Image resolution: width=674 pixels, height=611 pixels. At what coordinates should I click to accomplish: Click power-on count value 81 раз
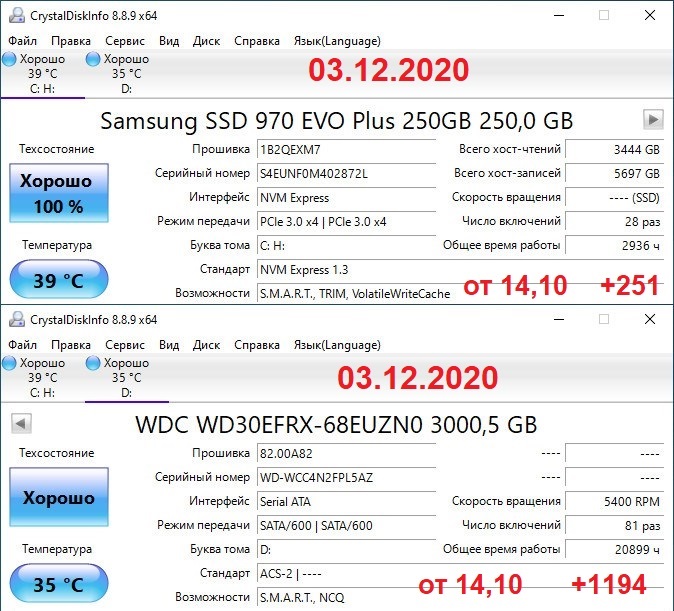click(615, 526)
